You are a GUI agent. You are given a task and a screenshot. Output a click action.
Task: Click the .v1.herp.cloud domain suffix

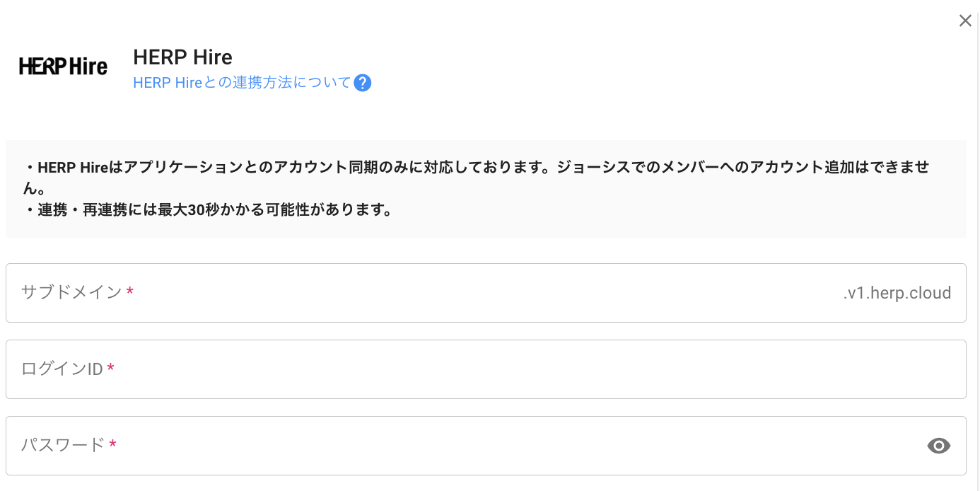897,293
